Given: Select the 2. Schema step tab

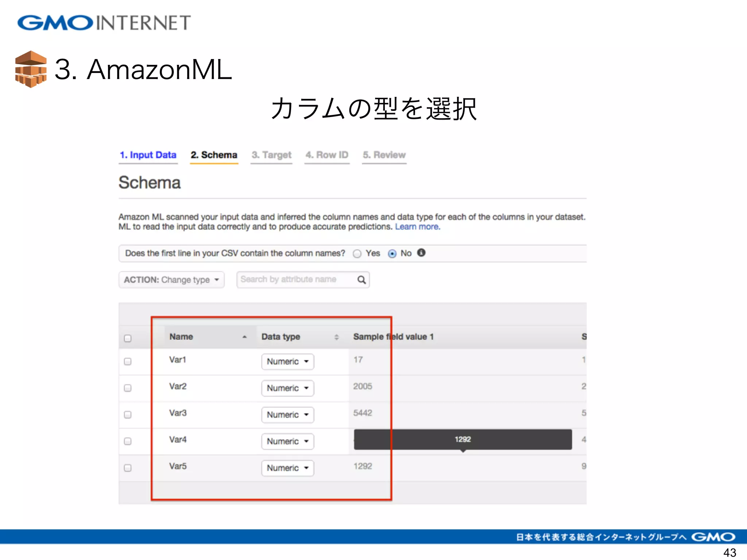Looking at the screenshot, I should click(214, 155).
